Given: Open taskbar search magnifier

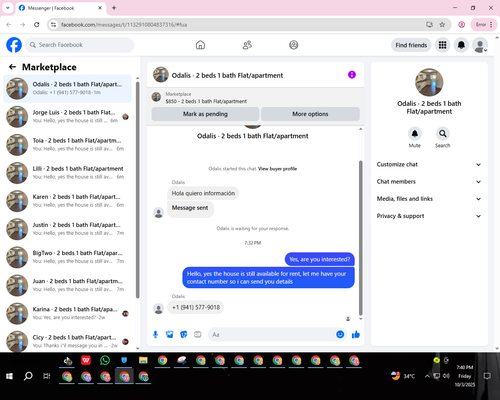Looking at the screenshot, I should click(28, 376).
